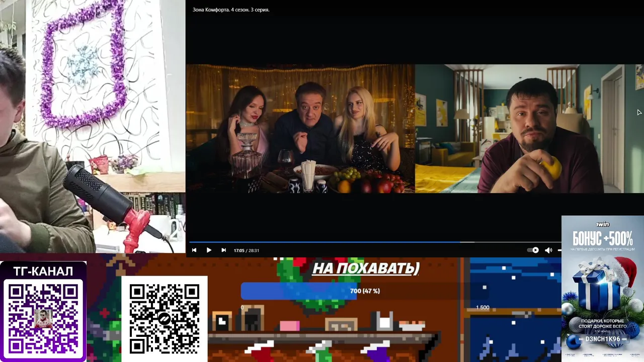Mute the video with speaker icon
The image size is (644, 362).
[548, 250]
